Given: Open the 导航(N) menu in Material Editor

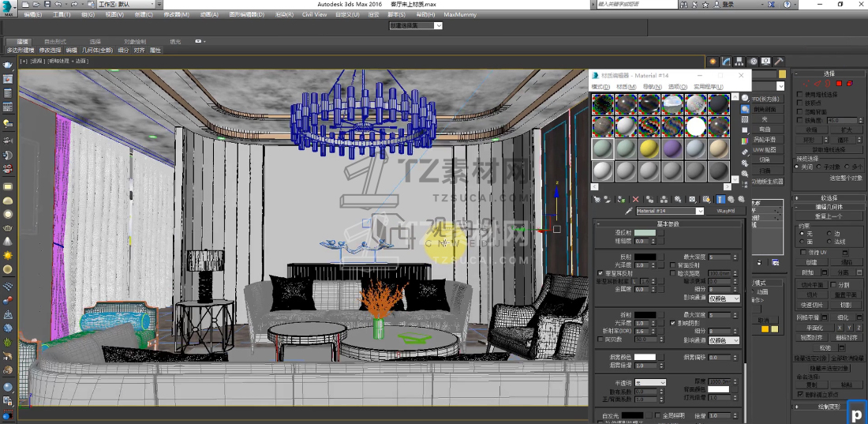Looking at the screenshot, I should click(652, 86).
